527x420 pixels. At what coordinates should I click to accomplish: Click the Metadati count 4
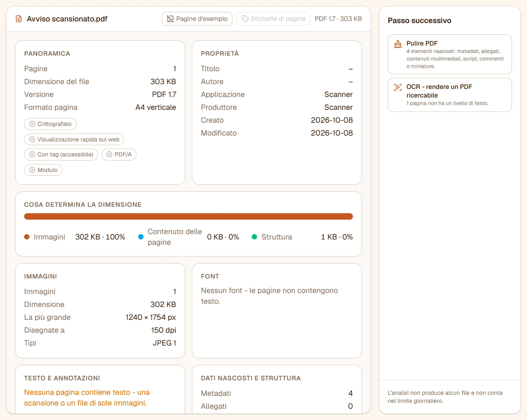[x=350, y=393]
